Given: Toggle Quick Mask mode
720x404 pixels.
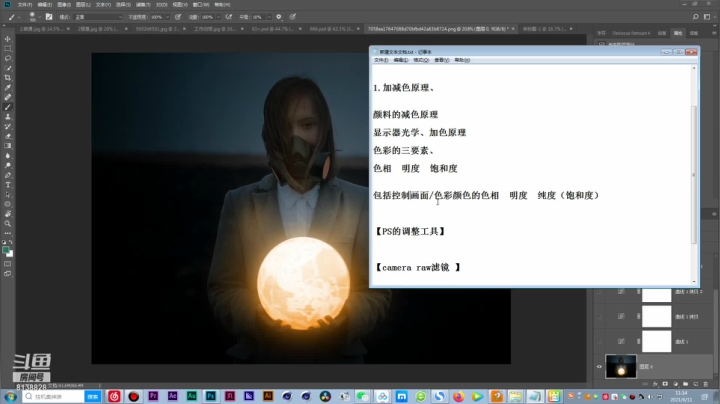Looking at the screenshot, I should tap(8, 264).
